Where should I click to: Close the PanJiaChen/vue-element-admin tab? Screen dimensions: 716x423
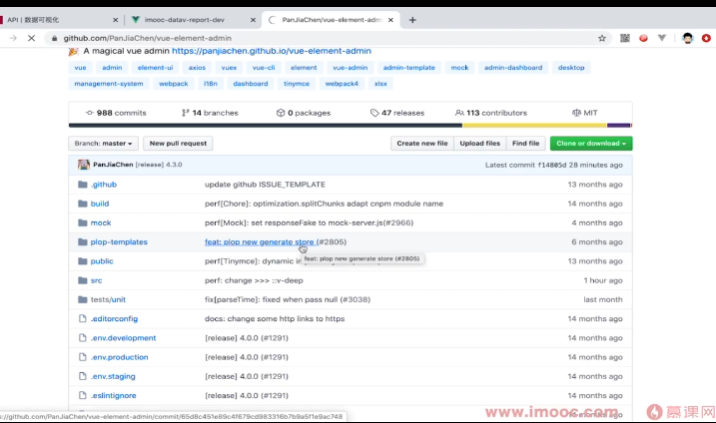390,20
